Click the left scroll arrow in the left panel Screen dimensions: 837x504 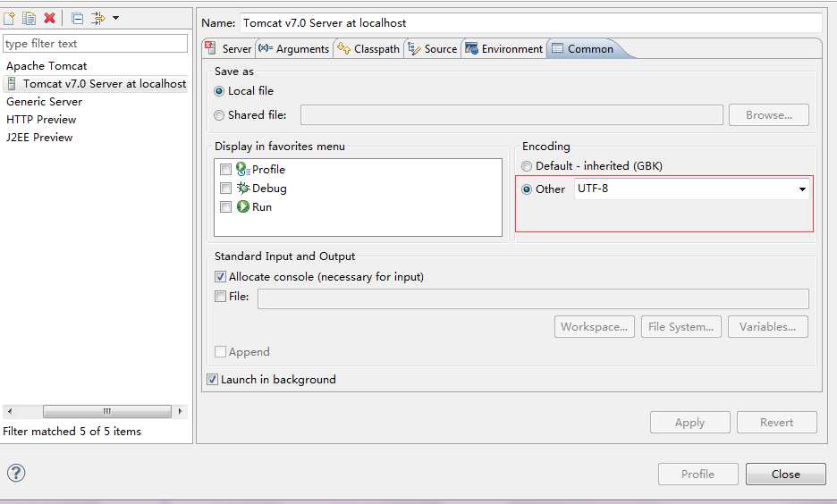(x=10, y=411)
